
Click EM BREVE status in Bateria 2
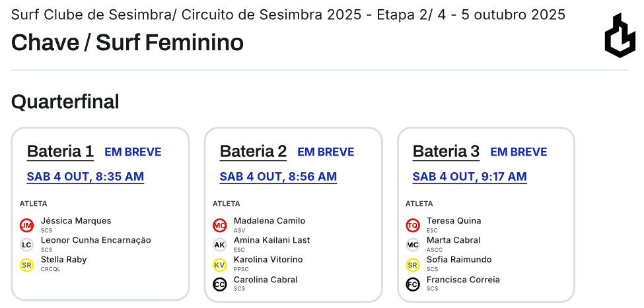(326, 152)
